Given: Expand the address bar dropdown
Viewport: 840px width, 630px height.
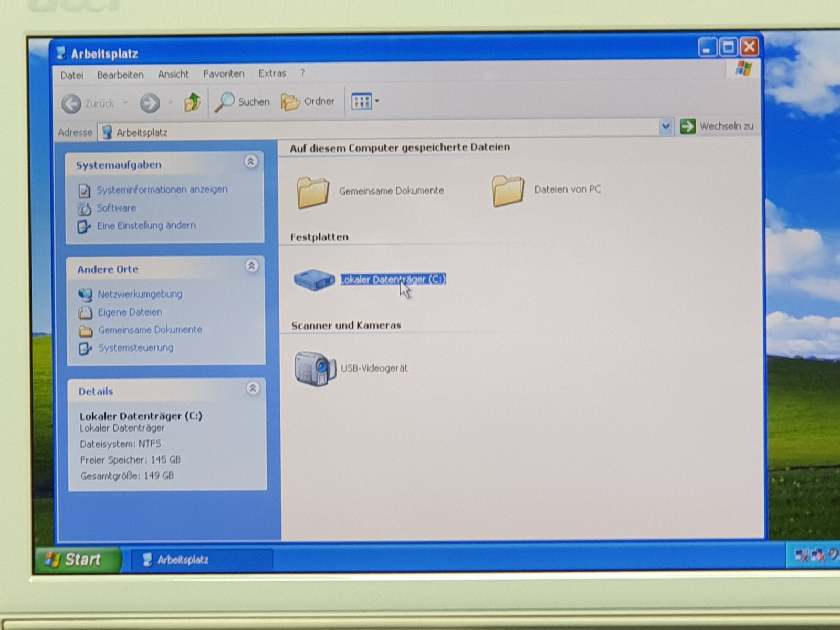Looking at the screenshot, I should 666,127.
